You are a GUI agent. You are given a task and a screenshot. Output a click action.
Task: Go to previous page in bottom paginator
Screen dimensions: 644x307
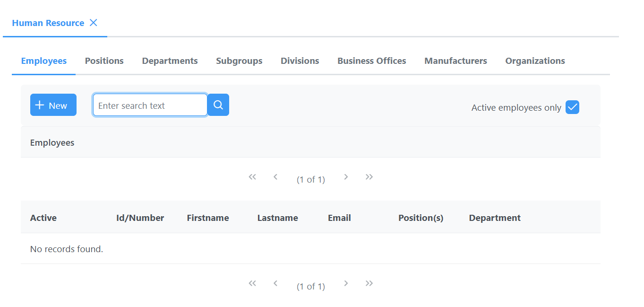pyautogui.click(x=275, y=283)
